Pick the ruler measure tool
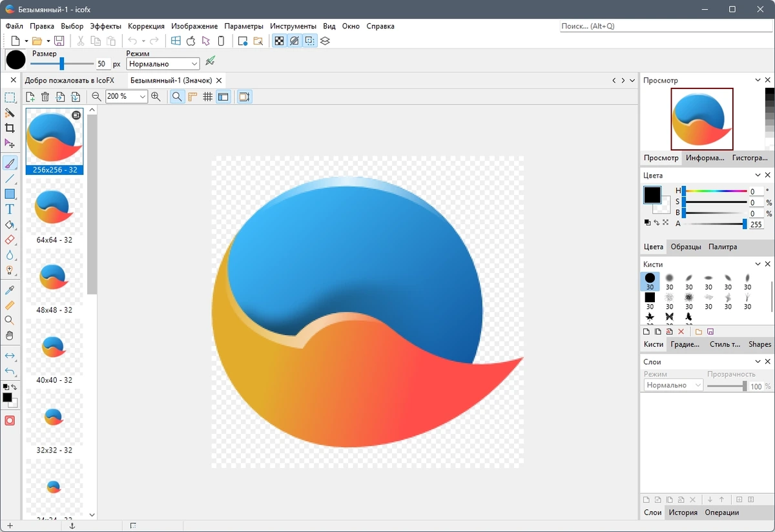Viewport: 775px width, 532px height. 10,305
